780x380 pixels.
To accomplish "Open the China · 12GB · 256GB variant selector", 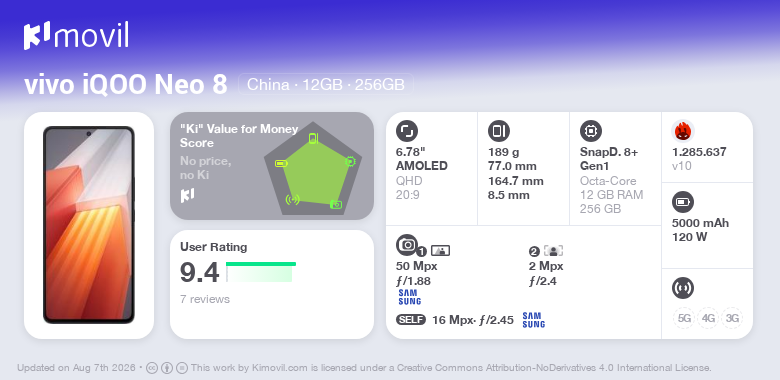I will (x=326, y=85).
